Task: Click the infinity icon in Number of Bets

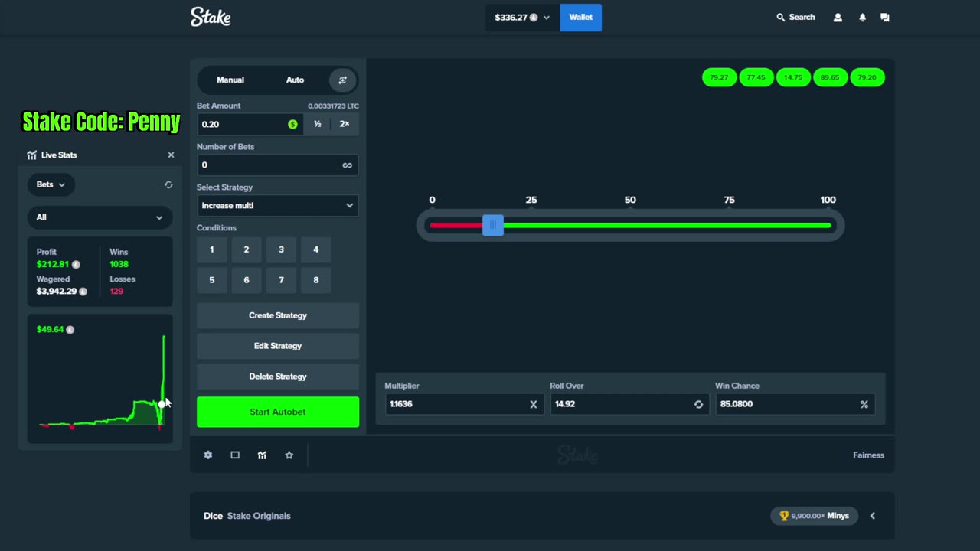Action: [347, 165]
